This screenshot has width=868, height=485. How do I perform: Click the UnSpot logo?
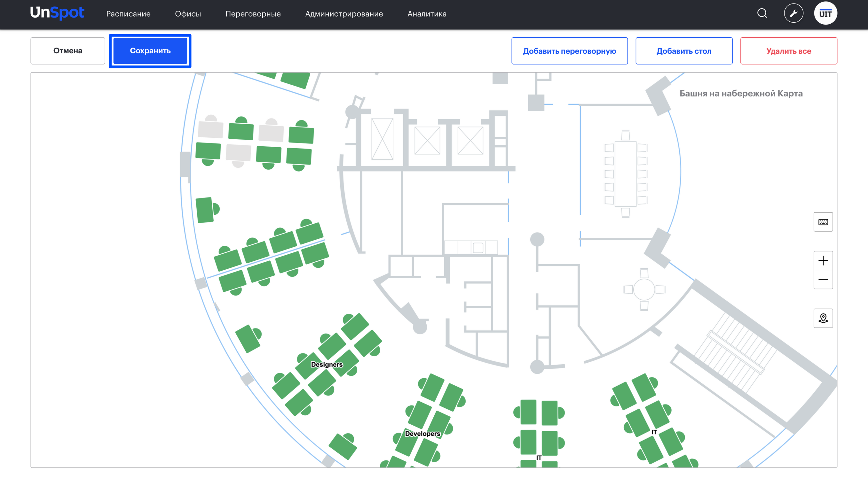click(x=57, y=13)
